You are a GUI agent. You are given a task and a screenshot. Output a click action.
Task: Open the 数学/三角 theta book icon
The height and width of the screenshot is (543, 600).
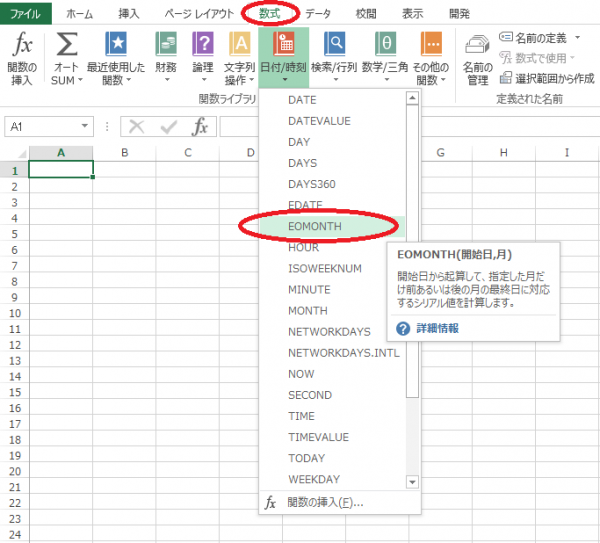(x=385, y=44)
